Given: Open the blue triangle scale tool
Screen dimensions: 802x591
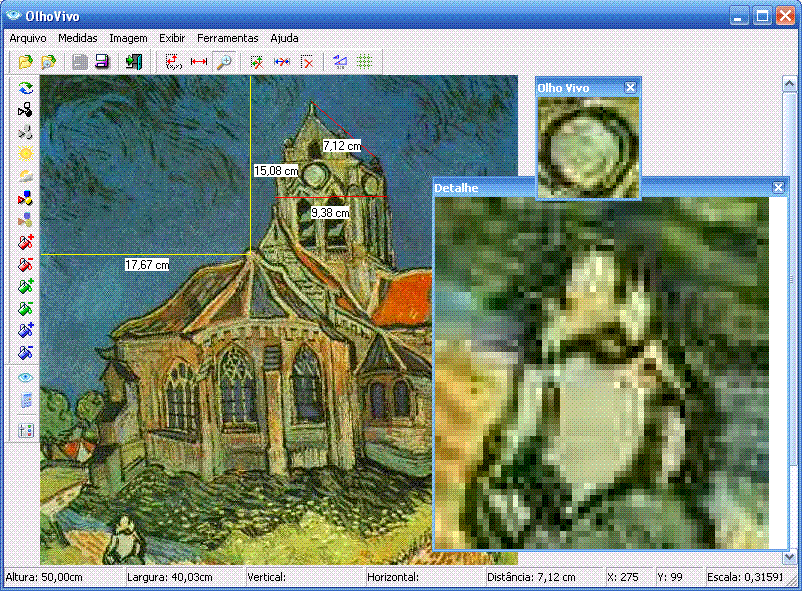Looking at the screenshot, I should (x=340, y=62).
